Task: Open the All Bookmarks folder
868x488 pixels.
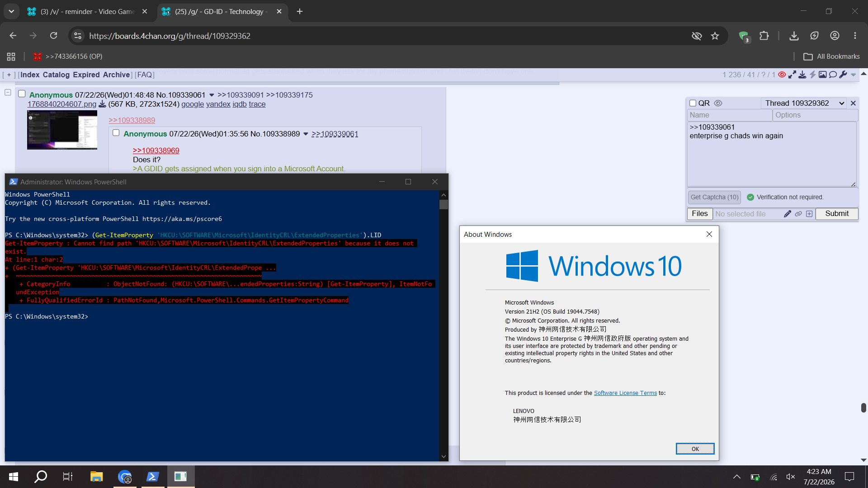Action: [831, 56]
